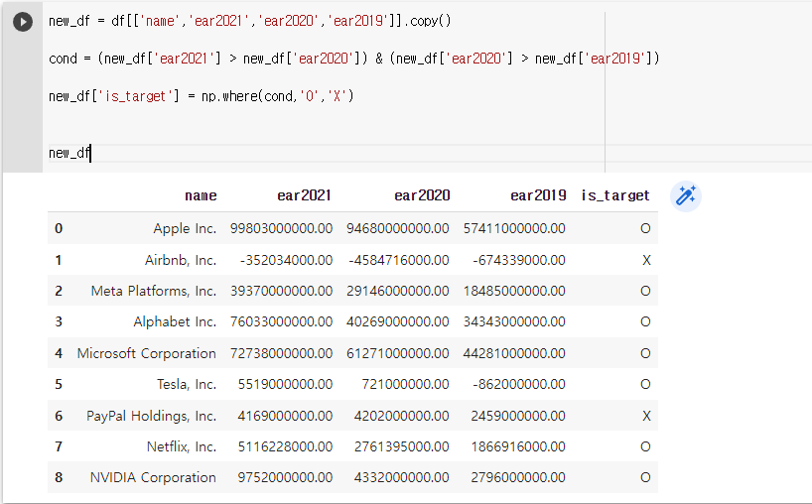This screenshot has width=812, height=504.
Task: Click value 5116228000.00 in Netflix row
Action: tap(285, 446)
